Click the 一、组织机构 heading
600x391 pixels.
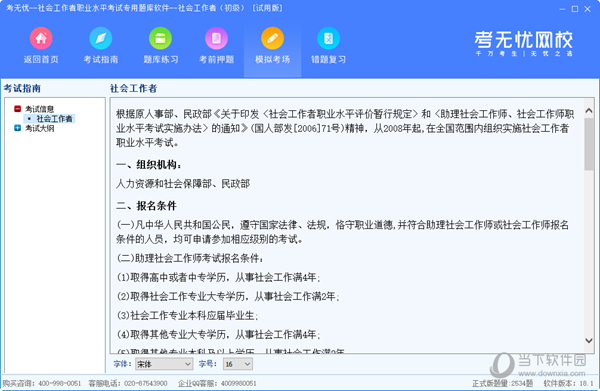point(148,165)
